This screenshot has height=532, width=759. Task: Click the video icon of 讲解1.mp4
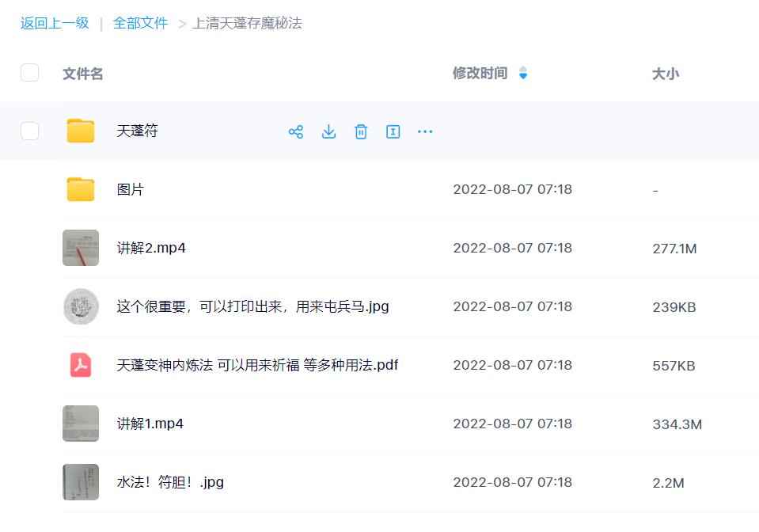click(x=80, y=424)
